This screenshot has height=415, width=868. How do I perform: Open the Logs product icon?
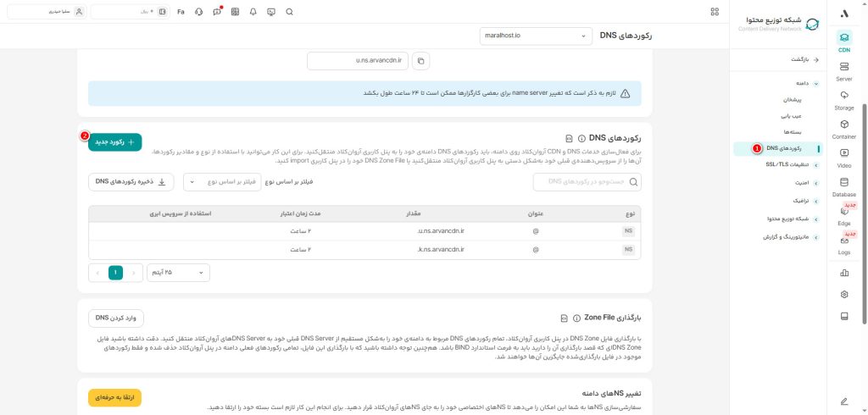coord(843,245)
